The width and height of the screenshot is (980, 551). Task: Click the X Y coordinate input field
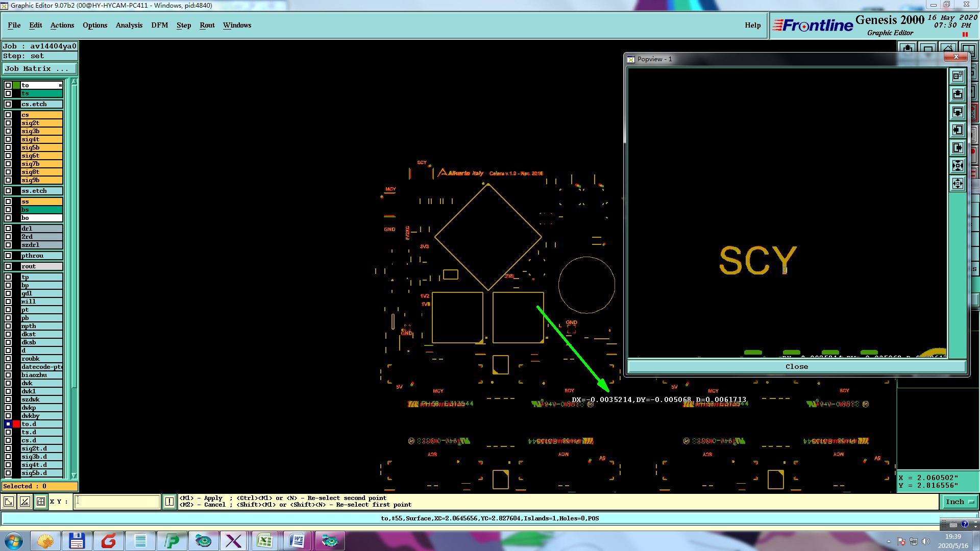click(117, 502)
